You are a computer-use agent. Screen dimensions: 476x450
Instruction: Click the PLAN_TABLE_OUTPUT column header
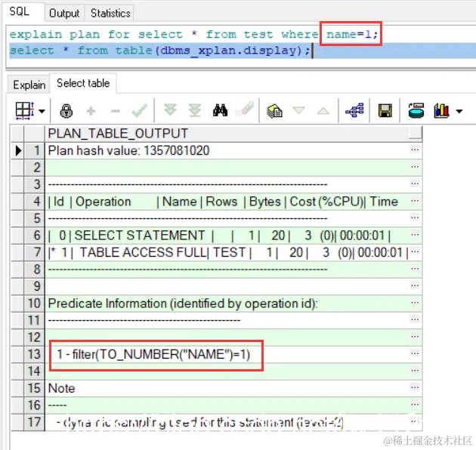[227, 134]
